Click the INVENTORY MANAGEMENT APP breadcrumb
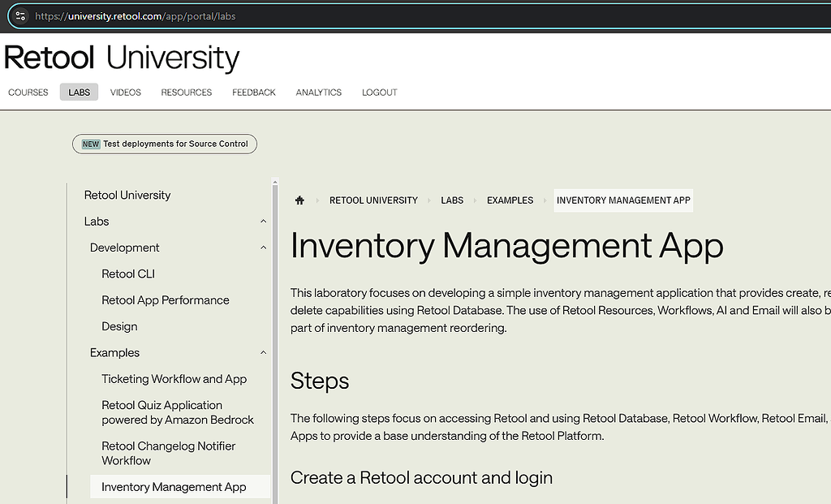Image resolution: width=831 pixels, height=504 pixels. tap(623, 200)
